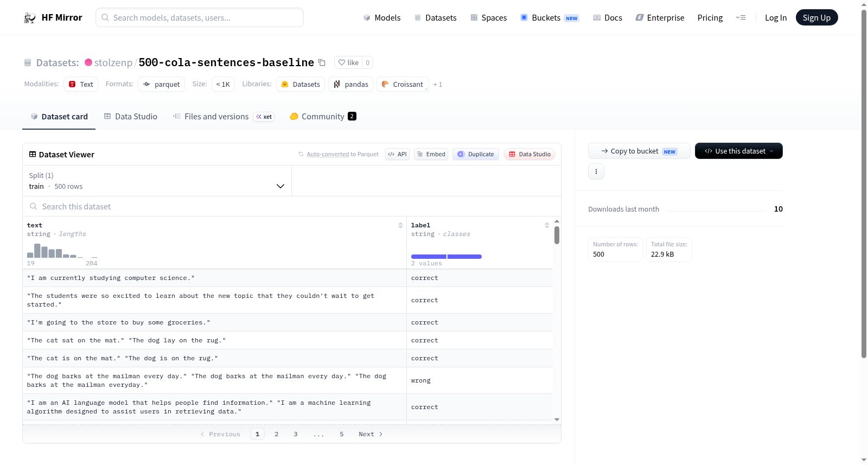Switch to the Data Studio tab
This screenshot has width=868, height=465.
click(x=131, y=117)
